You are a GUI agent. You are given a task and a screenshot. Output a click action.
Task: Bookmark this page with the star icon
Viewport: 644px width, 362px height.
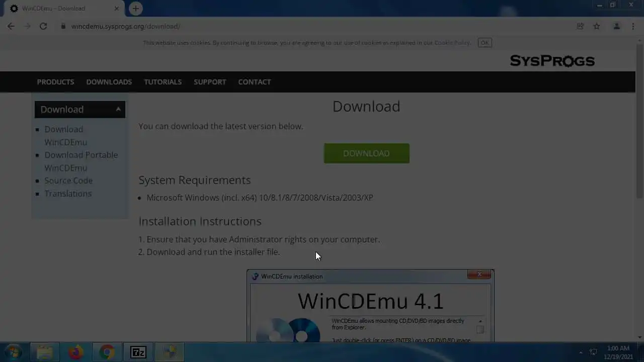coord(597,26)
